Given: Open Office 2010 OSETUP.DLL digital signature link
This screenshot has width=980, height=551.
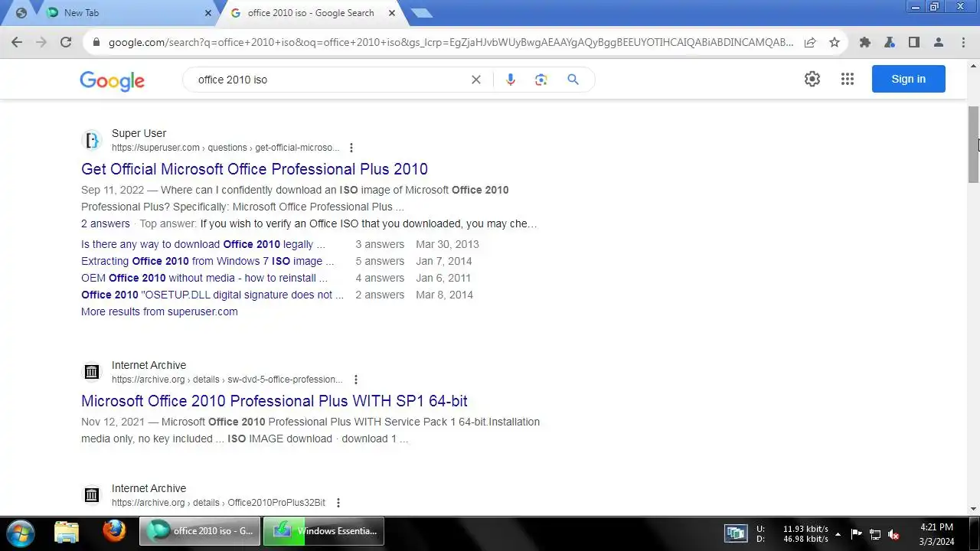Looking at the screenshot, I should tap(212, 295).
